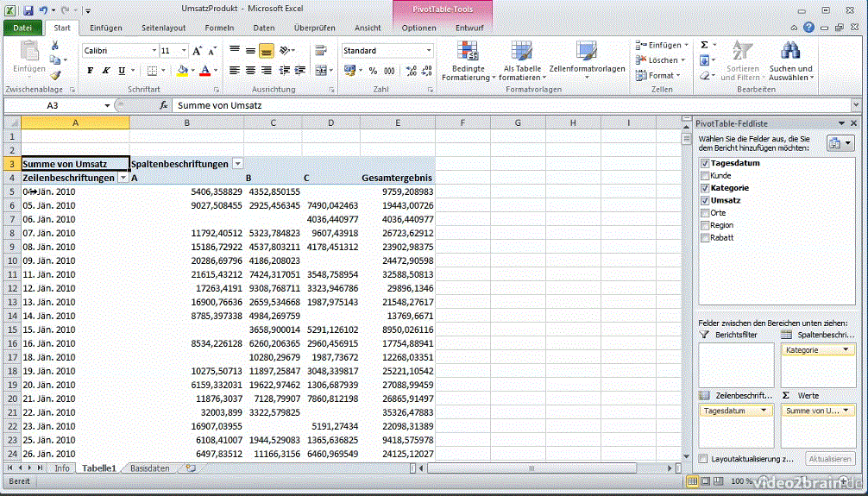Select row 10 header

pos(12,261)
